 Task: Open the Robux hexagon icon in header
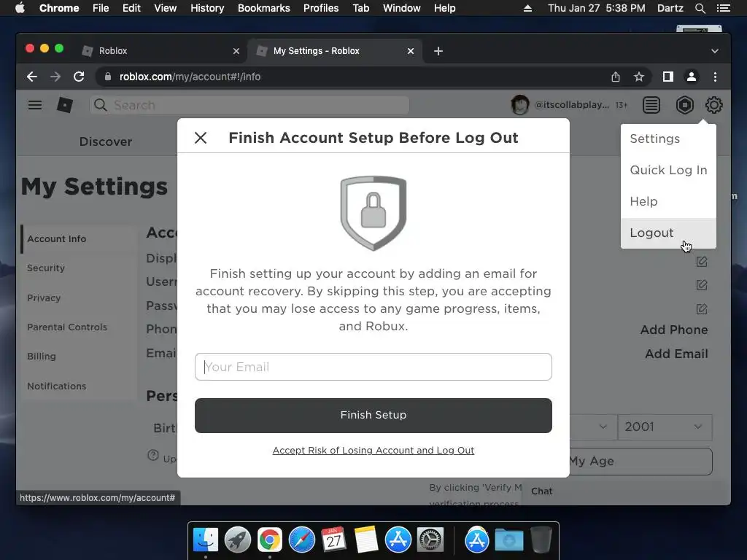[x=684, y=105]
